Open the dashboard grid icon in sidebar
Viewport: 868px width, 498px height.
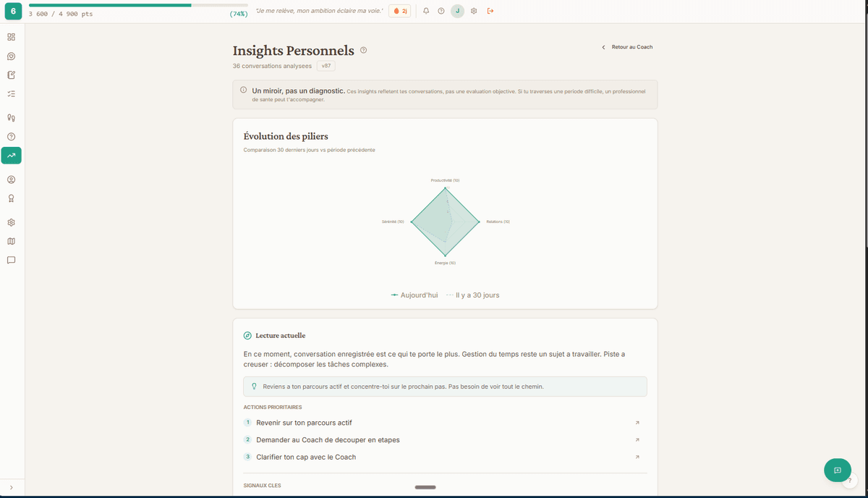11,36
